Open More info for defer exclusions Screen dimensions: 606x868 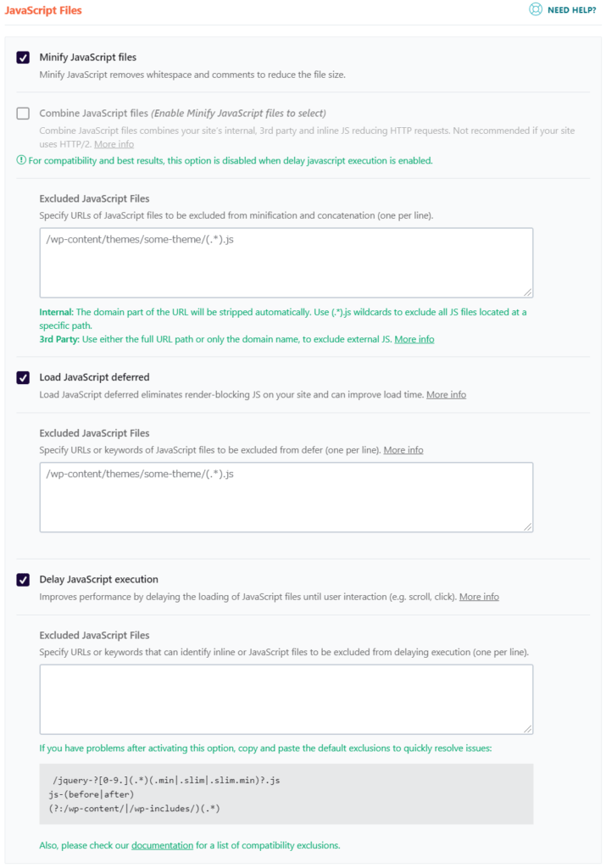coord(403,449)
